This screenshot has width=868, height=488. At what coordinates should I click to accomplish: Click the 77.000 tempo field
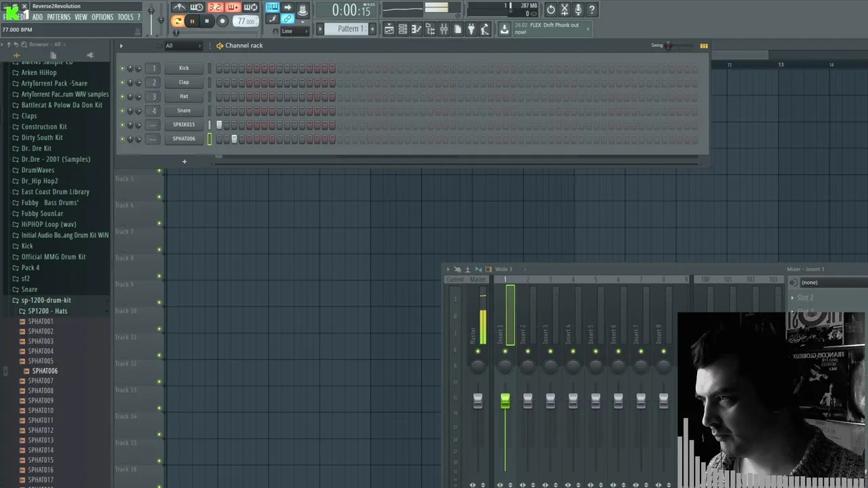point(246,21)
